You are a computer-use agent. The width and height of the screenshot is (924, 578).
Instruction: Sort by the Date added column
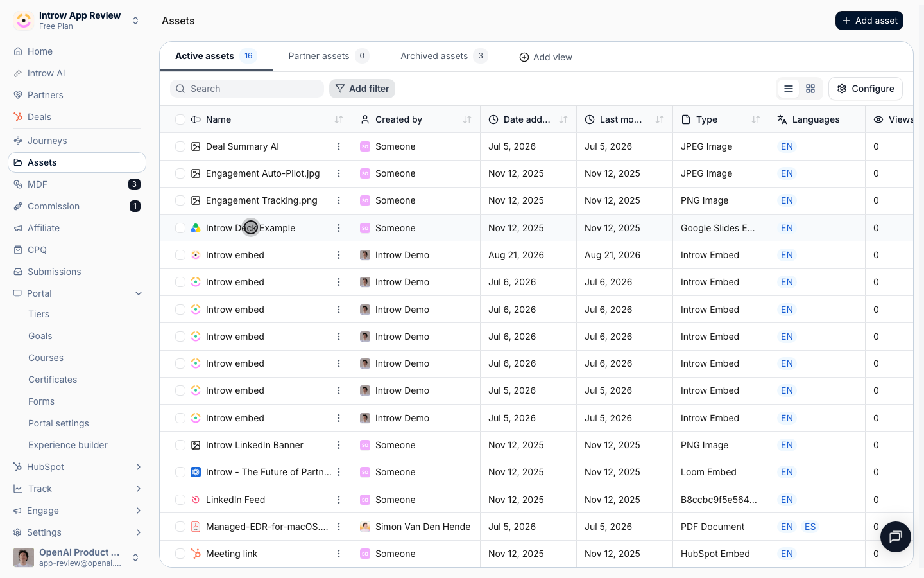pos(563,119)
